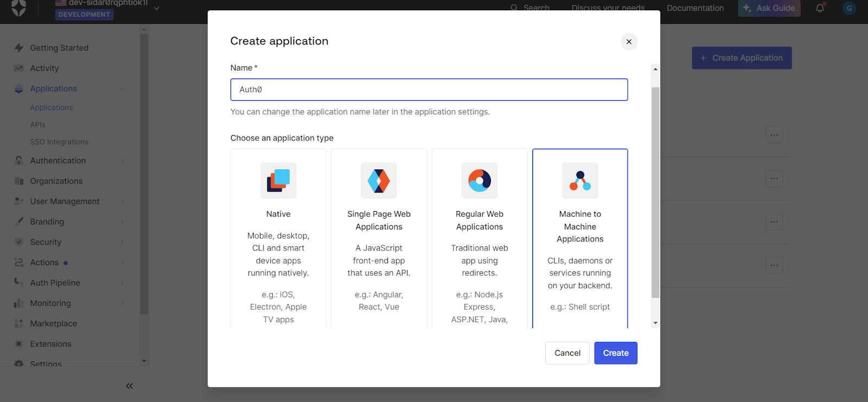Collapse the Applications sidebar section chevron

click(x=122, y=89)
